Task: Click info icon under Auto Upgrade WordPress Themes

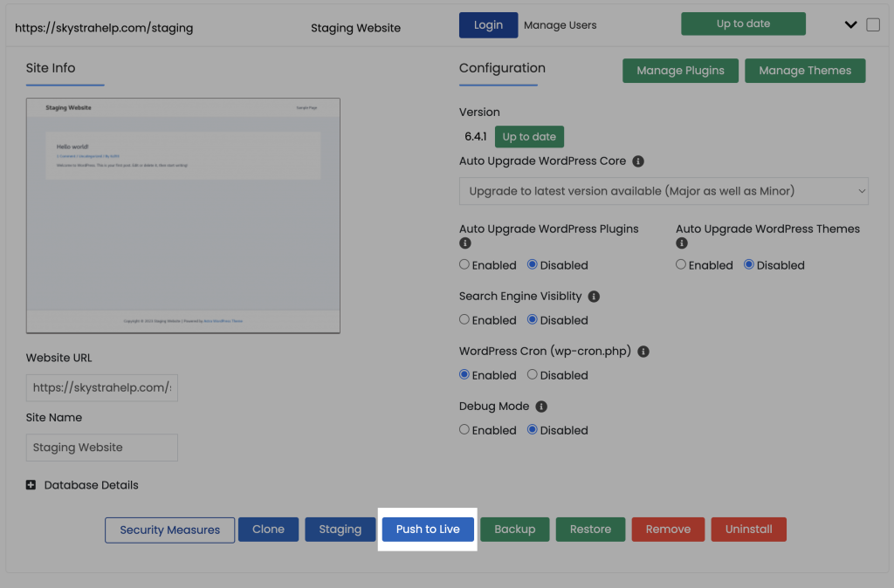Action: click(x=681, y=243)
